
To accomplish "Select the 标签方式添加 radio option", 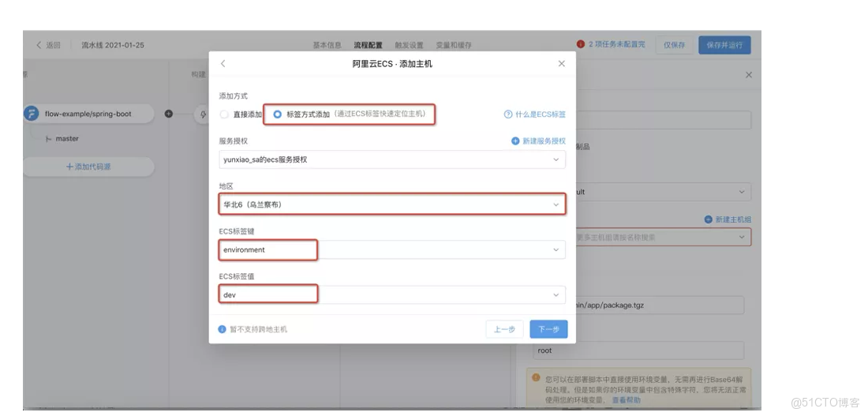I will (277, 114).
